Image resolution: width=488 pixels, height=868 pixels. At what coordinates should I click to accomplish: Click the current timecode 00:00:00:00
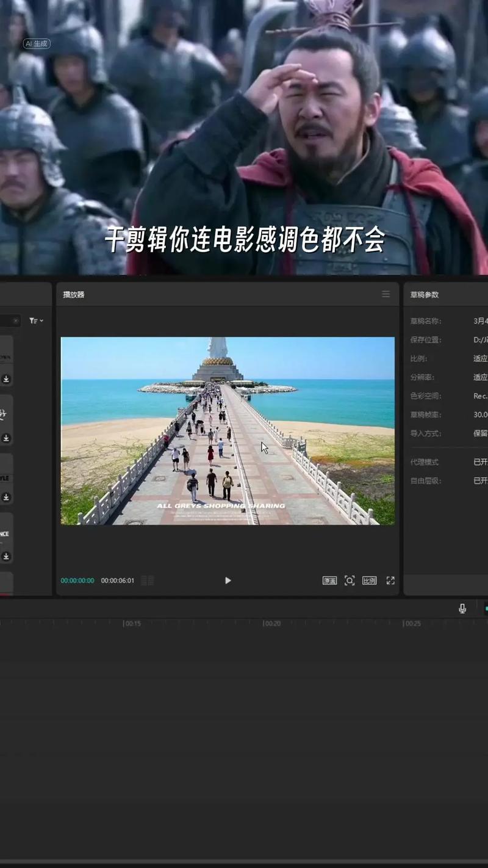pyautogui.click(x=77, y=580)
